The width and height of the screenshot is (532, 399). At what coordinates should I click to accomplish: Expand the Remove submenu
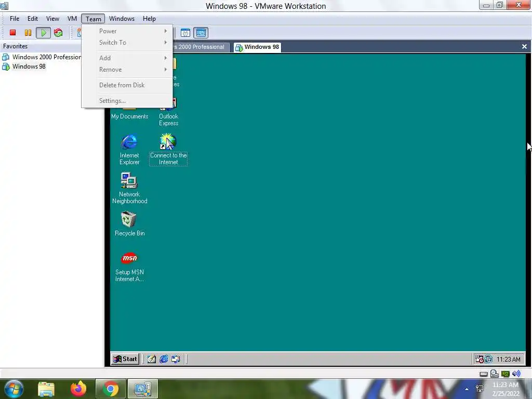pyautogui.click(x=127, y=70)
